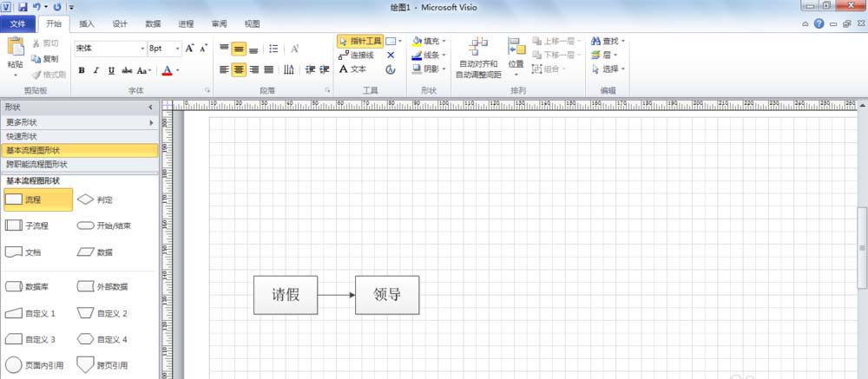Image resolution: width=868 pixels, height=379 pixels.
Task: Click the Save icon in quick access toolbar
Action: (x=23, y=7)
